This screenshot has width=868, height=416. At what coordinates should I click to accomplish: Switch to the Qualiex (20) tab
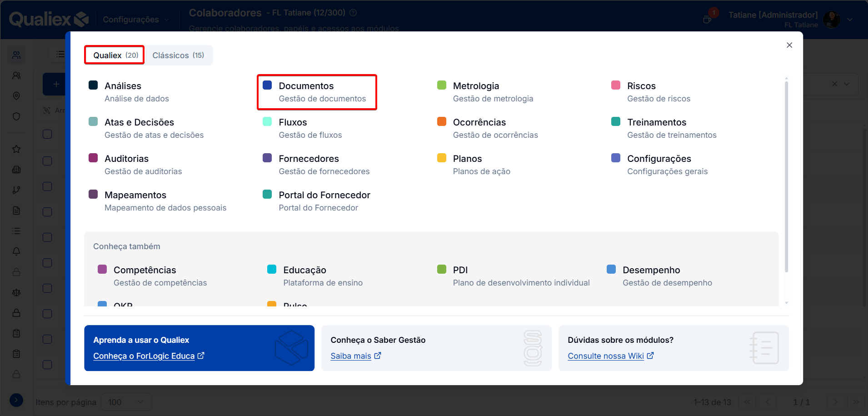point(115,55)
